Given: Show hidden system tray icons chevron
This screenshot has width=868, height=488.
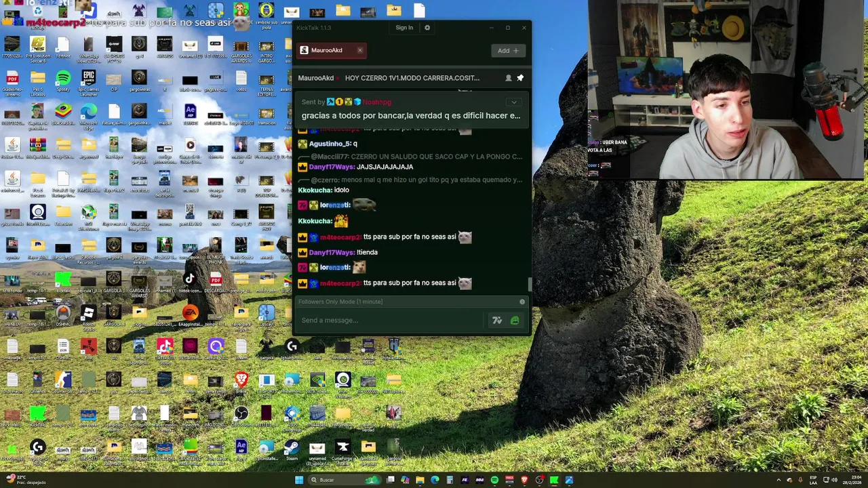Looking at the screenshot, I should tap(778, 480).
